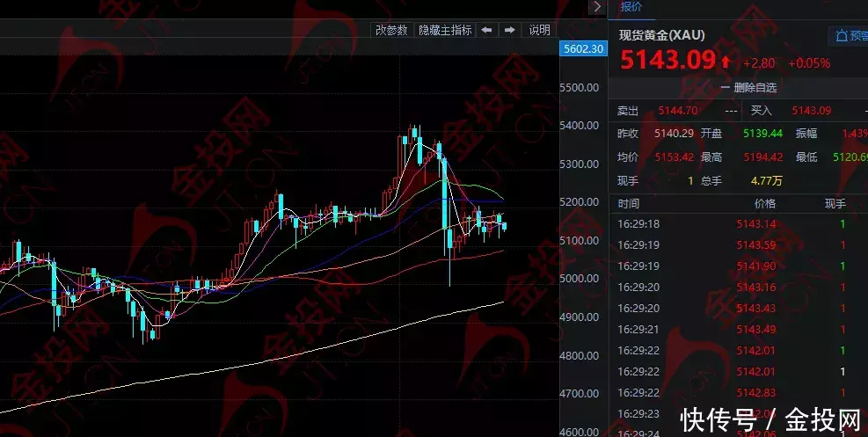This screenshot has height=437, width=868.
Task: Click the right arrow indicator icon
Action: coord(509,30)
